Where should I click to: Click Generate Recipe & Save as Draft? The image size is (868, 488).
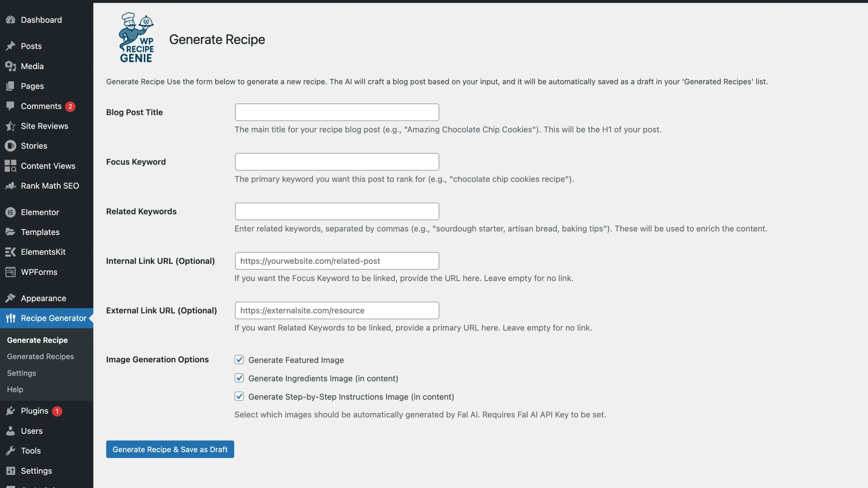click(x=170, y=449)
